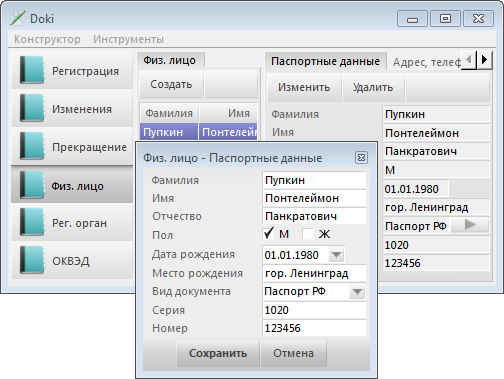Open the Дата рождения date dropdown arrow
Image resolution: width=504 pixels, height=379 pixels.
[x=336, y=255]
